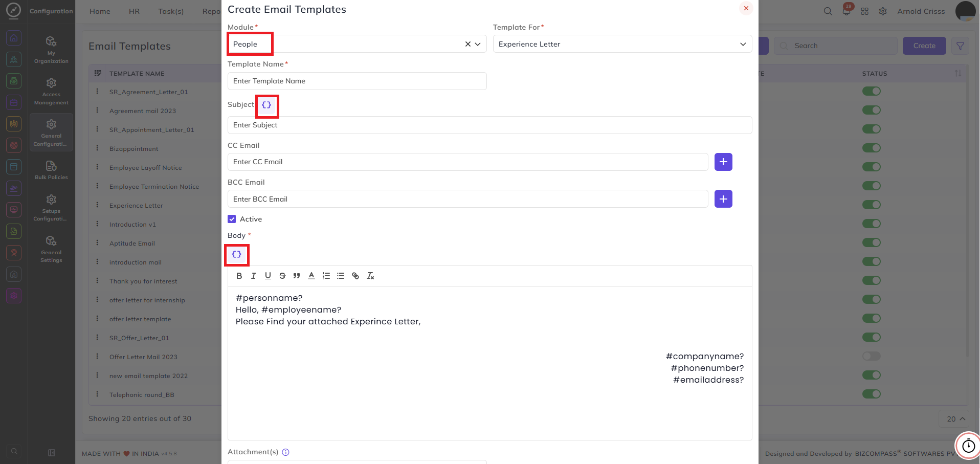The image size is (980, 464).
Task: Open Access Management in sidebar
Action: [x=51, y=92]
